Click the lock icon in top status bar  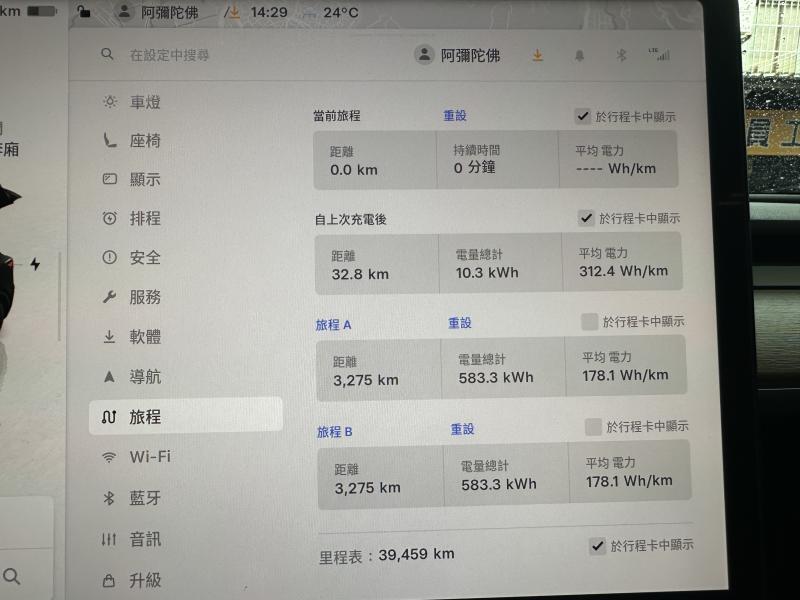[x=83, y=12]
